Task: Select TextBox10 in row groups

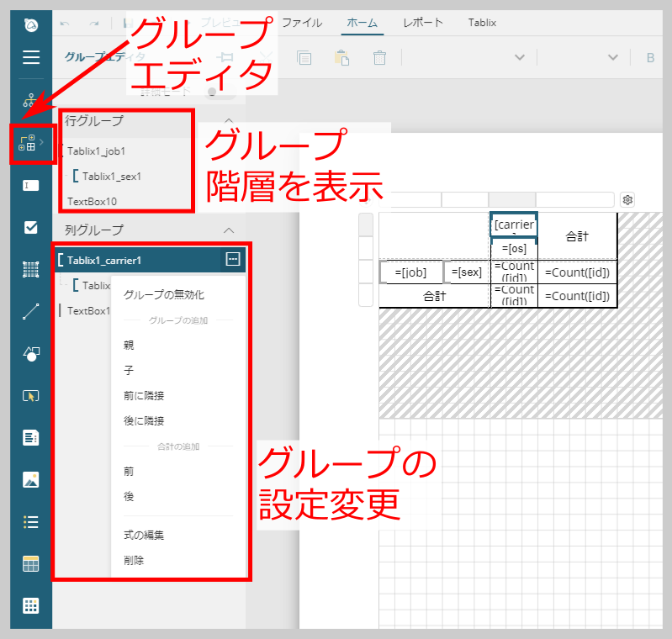Action: 93,202
